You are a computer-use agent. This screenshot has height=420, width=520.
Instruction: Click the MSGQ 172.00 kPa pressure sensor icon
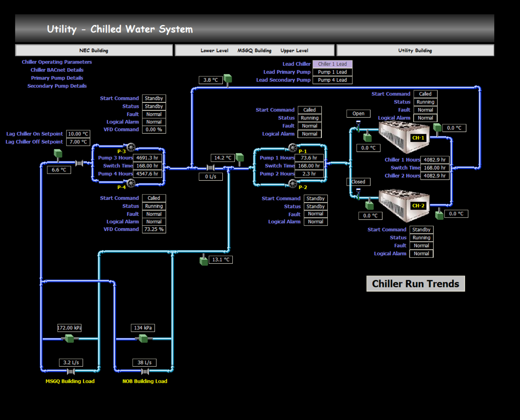click(69, 339)
